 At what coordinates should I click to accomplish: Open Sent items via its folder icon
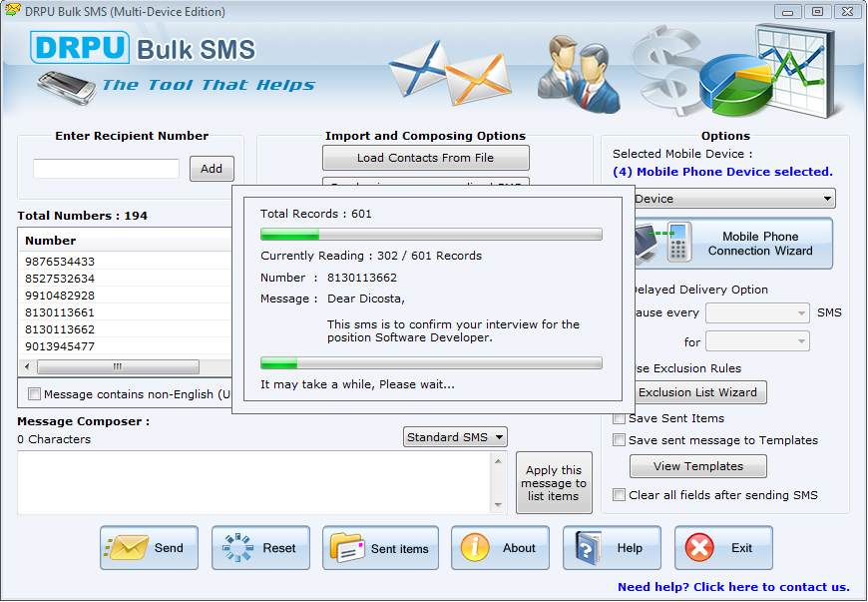(347, 548)
